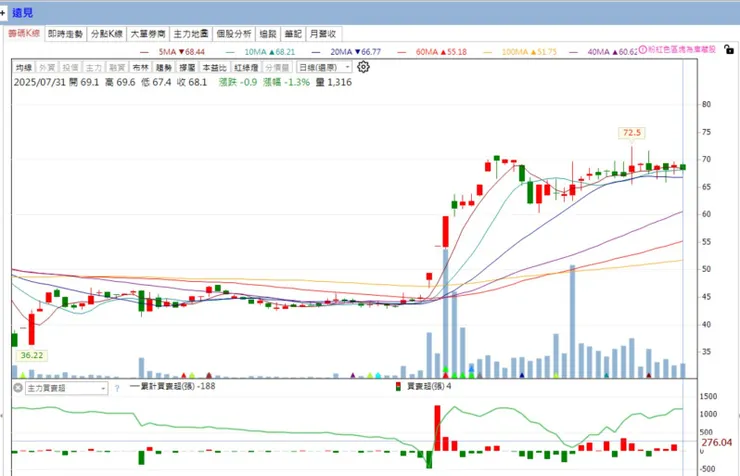The height and width of the screenshot is (476, 740).
Task: Toggle the 外資 overlay button
Action: pos(47,68)
